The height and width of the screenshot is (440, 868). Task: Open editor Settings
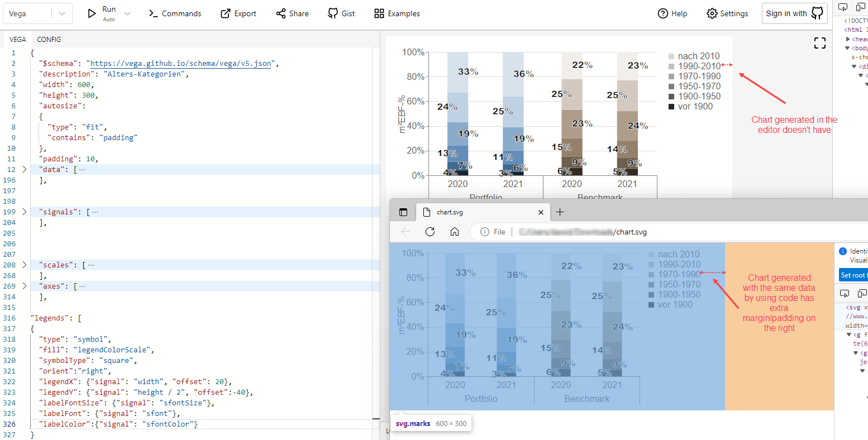[727, 13]
